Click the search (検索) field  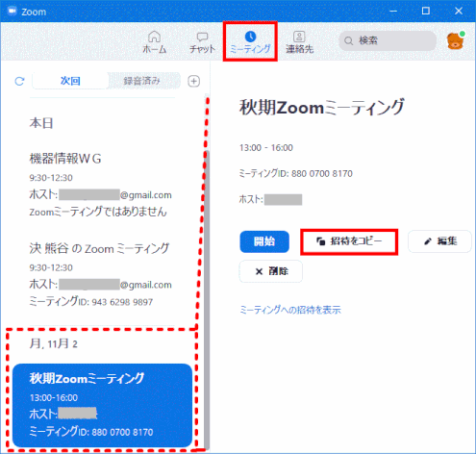click(388, 40)
